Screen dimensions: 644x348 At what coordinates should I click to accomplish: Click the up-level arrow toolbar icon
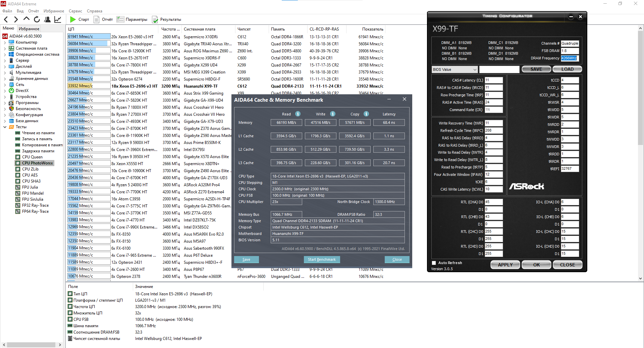(26, 19)
